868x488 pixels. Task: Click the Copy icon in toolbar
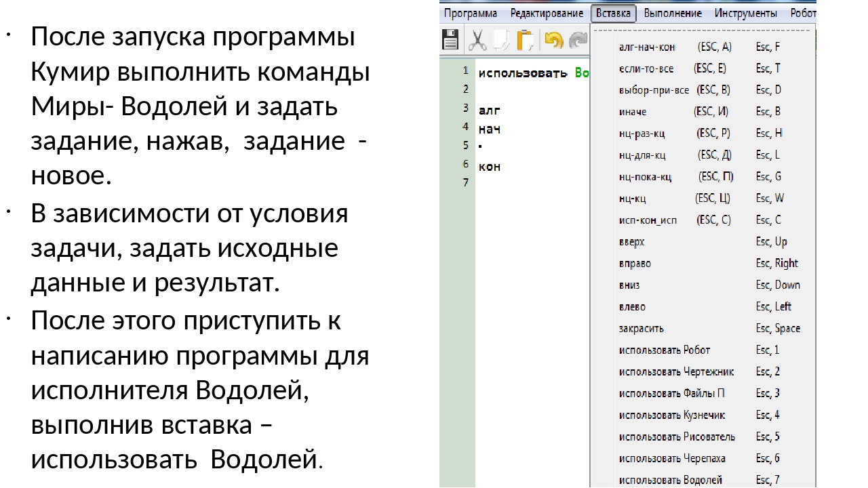500,40
